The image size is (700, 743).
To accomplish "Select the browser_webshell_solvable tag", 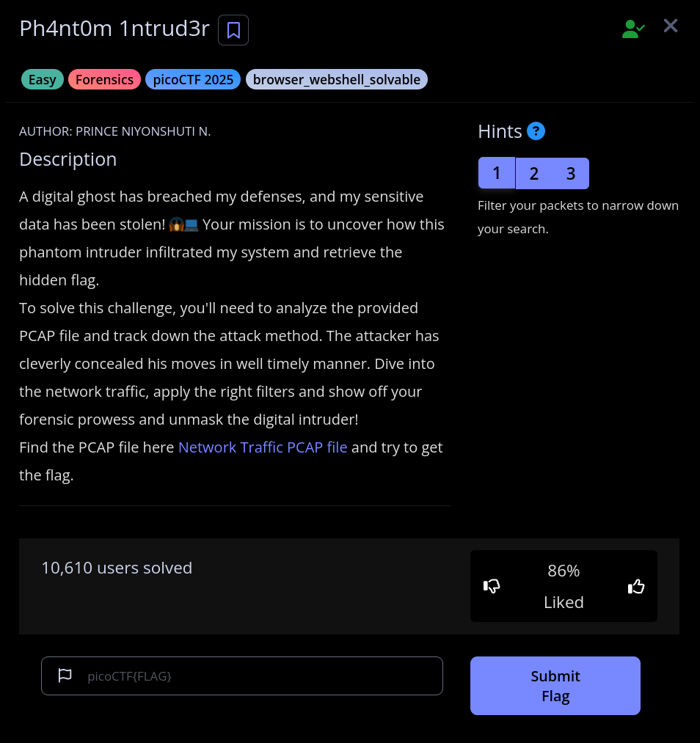I will tap(337, 79).
